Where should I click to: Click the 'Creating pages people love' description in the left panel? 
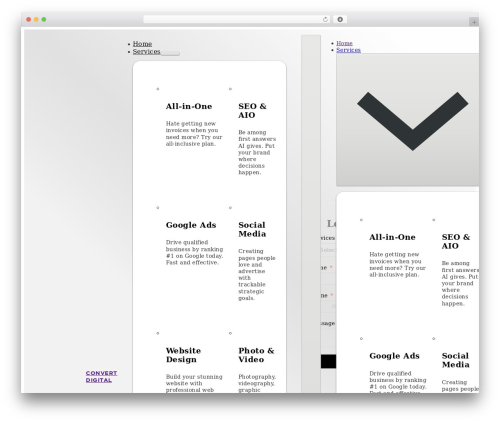click(x=257, y=274)
